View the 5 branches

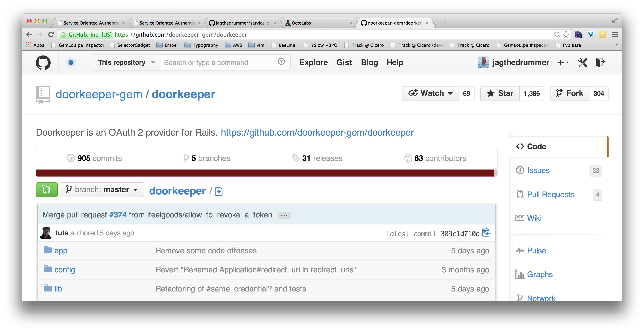(206, 158)
